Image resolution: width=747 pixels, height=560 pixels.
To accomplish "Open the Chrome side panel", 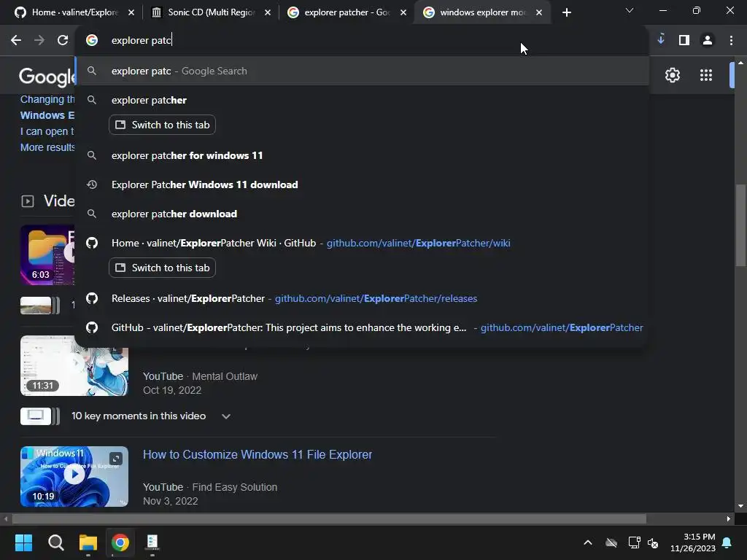I will tap(684, 41).
